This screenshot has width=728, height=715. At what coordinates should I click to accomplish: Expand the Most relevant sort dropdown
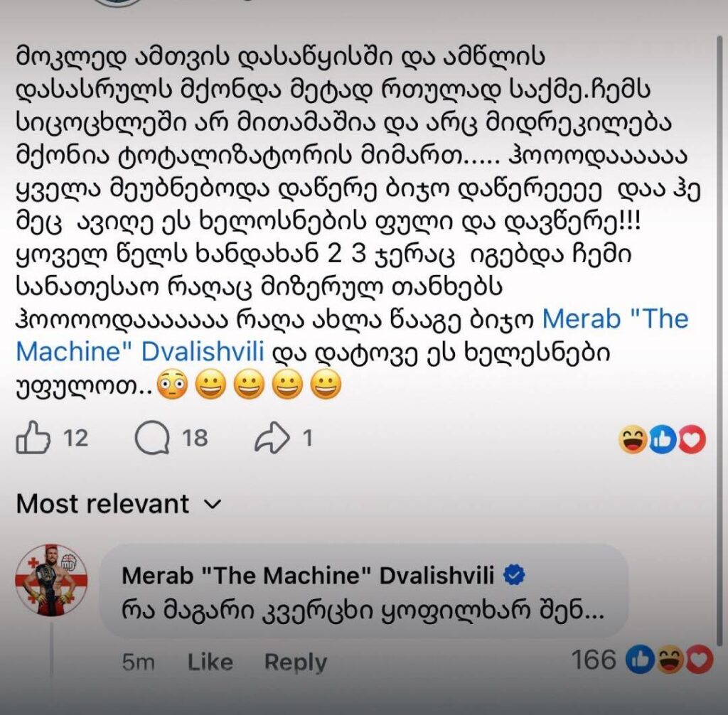pyautogui.click(x=119, y=504)
